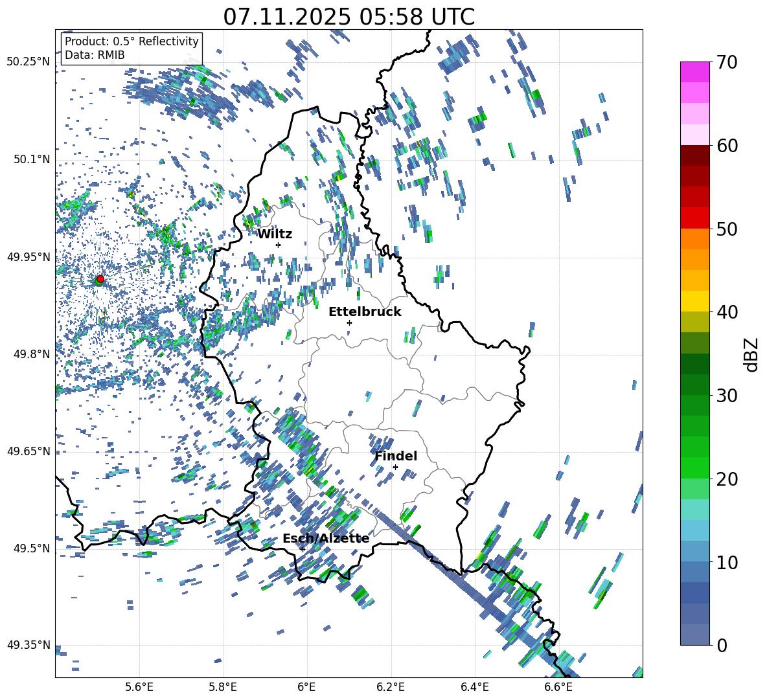767x700 pixels.
Task: Click the 'Product: 0.5° Reflectivity' text
Action: pyautogui.click(x=132, y=41)
